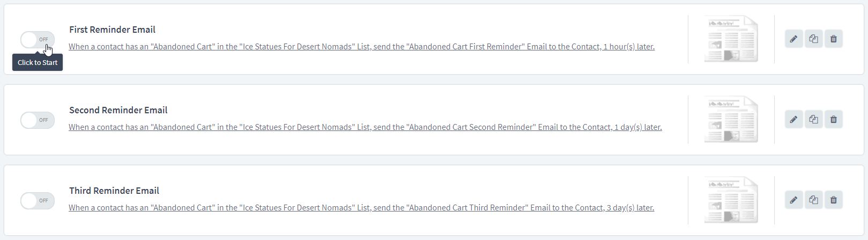Switch on the Third Reminder Email toggle
Image resolution: width=868 pixels, height=240 pixels.
38,200
